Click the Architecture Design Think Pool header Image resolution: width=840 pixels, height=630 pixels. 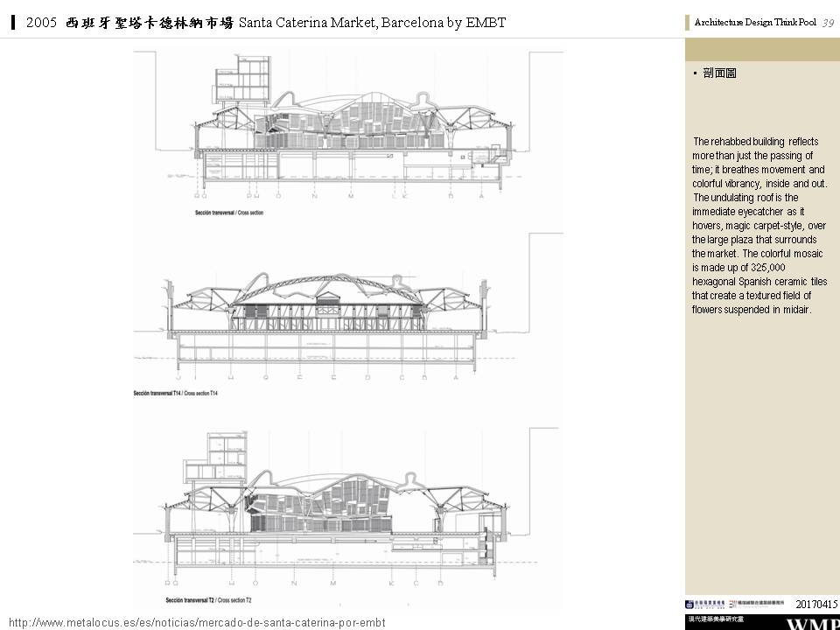point(754,23)
